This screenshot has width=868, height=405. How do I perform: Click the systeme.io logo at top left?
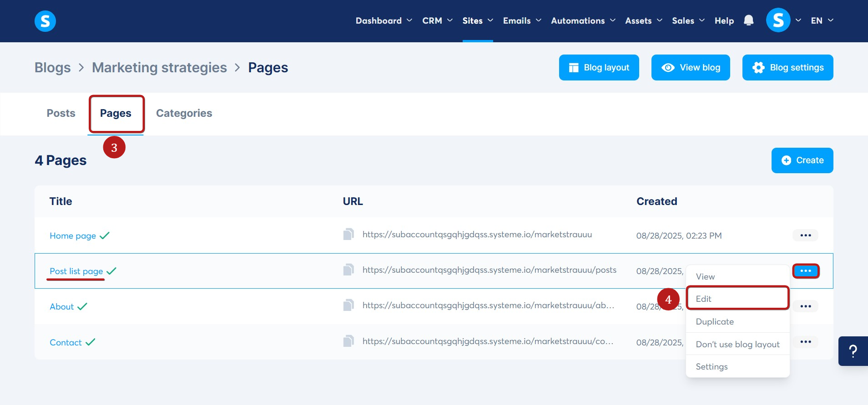point(45,21)
